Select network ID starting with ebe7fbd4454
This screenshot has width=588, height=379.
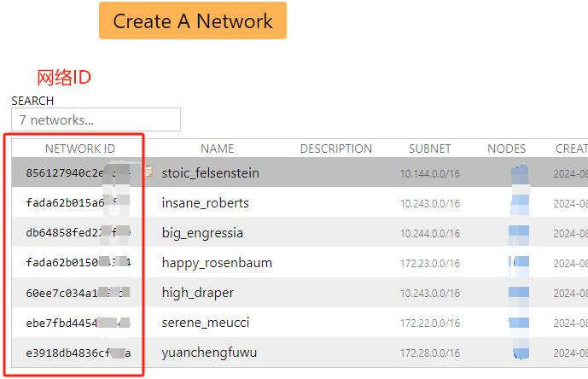click(x=78, y=323)
